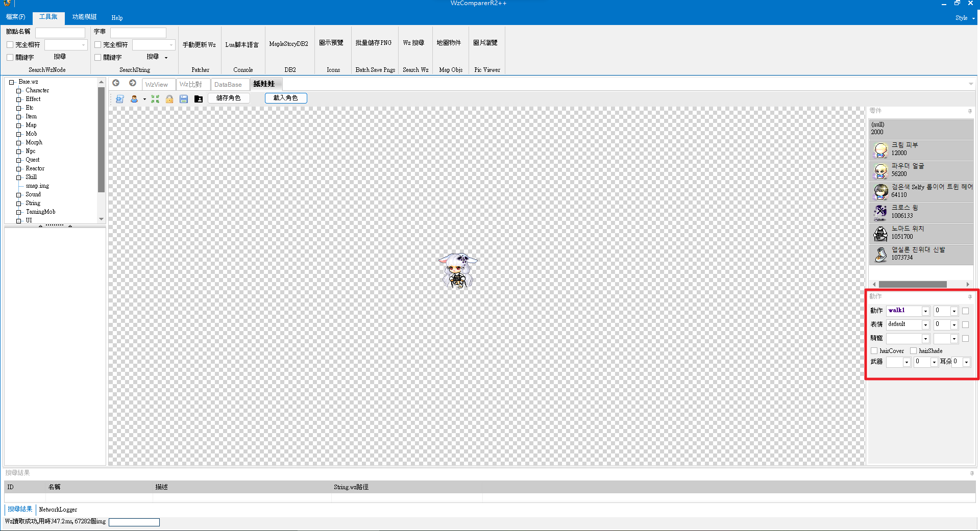Click the blue floppy disk save icon
Viewport: 980px width, 531px height.
pyautogui.click(x=184, y=98)
